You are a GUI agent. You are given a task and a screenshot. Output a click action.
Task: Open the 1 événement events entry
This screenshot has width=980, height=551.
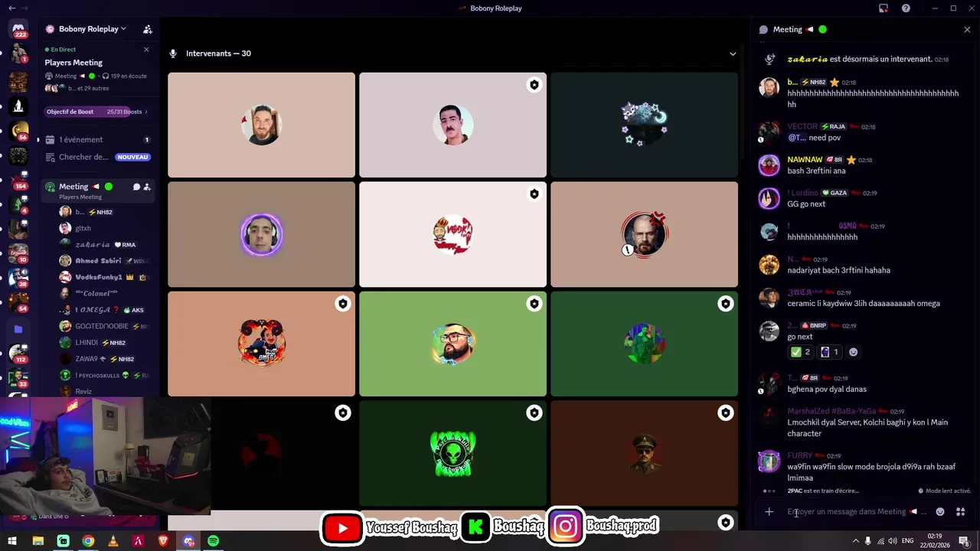(x=98, y=140)
